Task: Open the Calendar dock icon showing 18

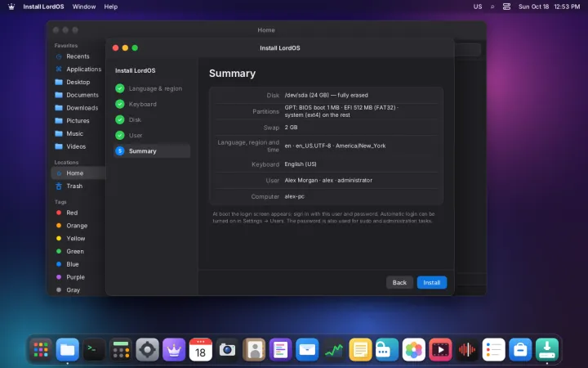Action: pos(201,350)
